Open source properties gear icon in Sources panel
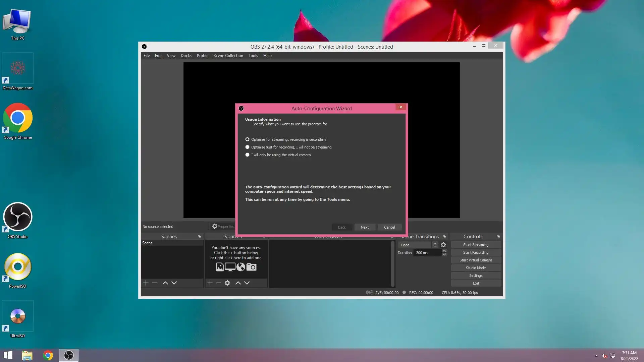 [x=227, y=283]
